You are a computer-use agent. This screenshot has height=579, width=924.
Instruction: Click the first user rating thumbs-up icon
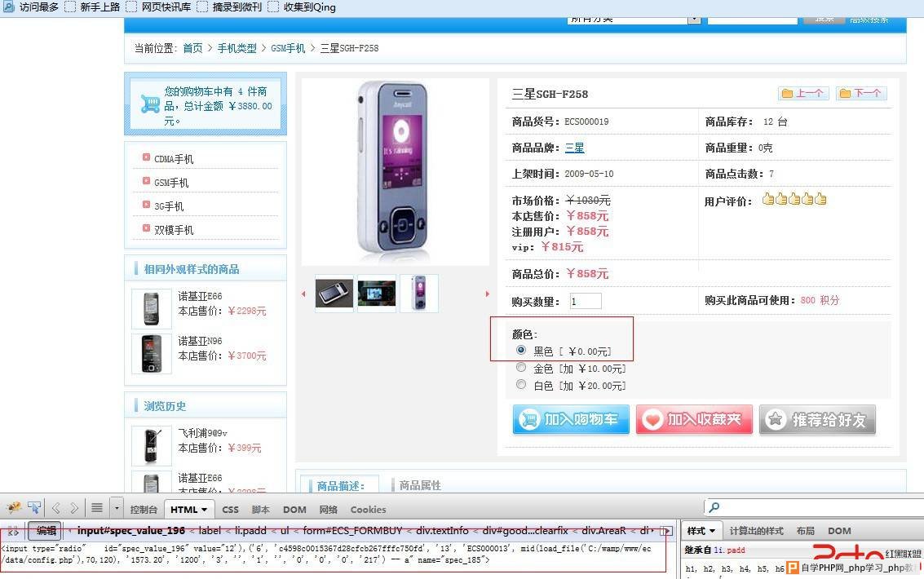point(768,199)
